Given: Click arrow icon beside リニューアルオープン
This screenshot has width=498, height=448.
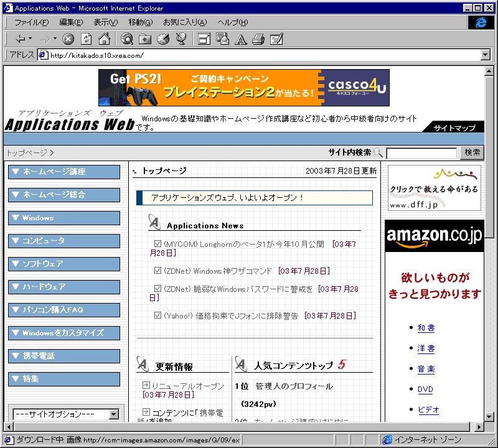Looking at the screenshot, I should (x=146, y=385).
